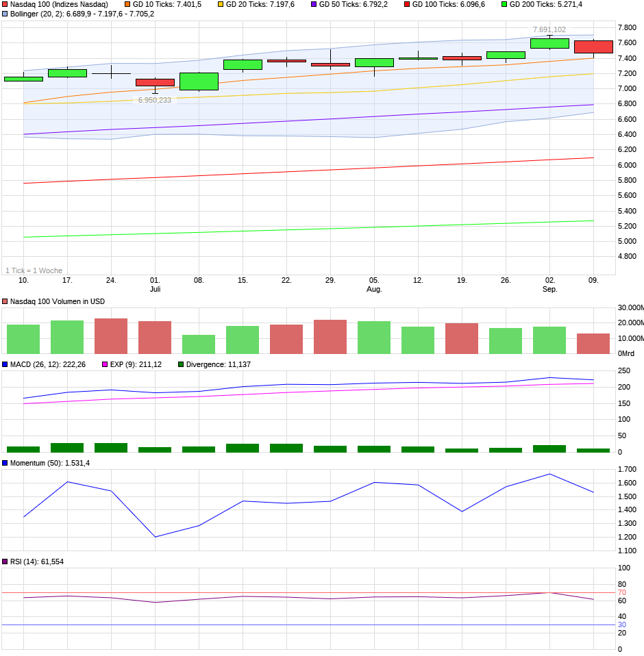Click the high marker value 7.691,102
This screenshot has width=644, height=656.
pos(549,29)
